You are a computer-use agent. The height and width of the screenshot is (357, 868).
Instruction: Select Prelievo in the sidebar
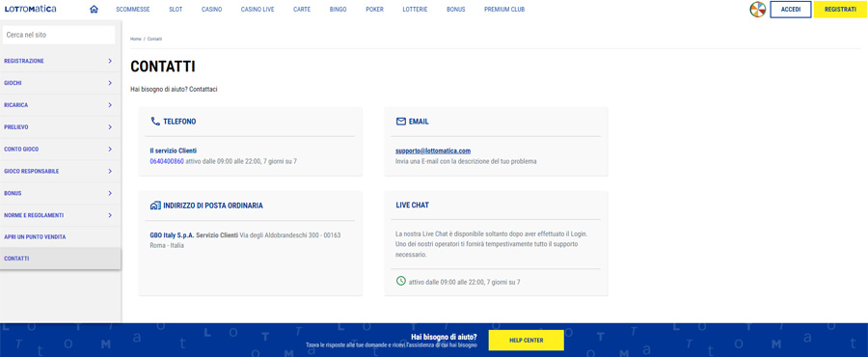pyautogui.click(x=61, y=127)
